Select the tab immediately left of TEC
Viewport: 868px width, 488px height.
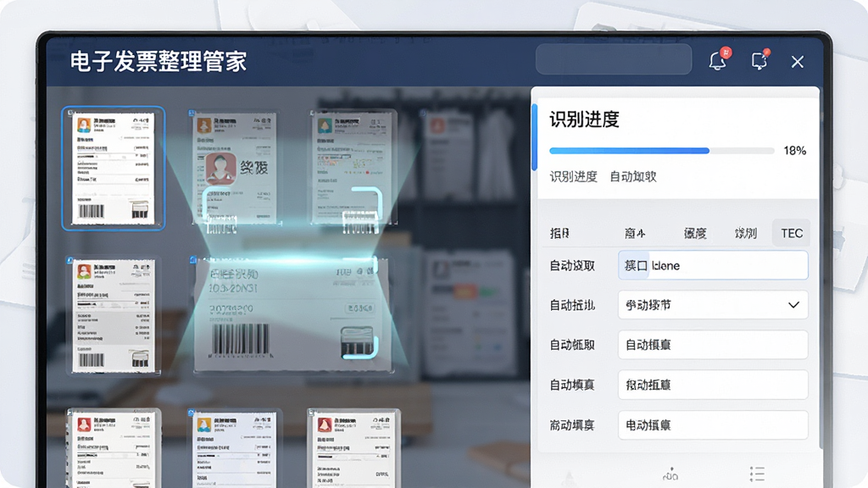pyautogui.click(x=745, y=233)
